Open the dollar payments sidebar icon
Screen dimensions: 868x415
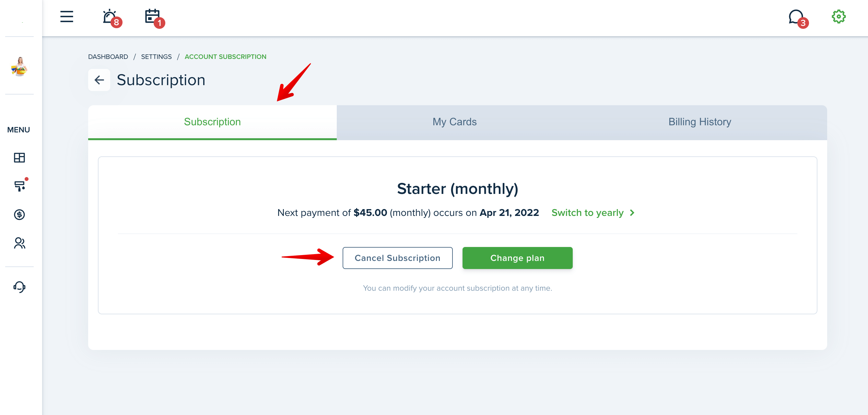coord(19,214)
